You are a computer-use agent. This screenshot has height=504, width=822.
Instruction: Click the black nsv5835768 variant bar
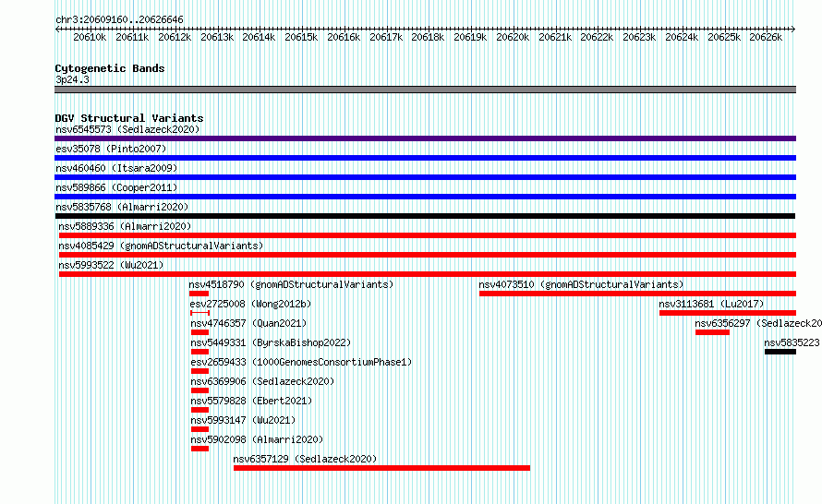tap(425, 216)
